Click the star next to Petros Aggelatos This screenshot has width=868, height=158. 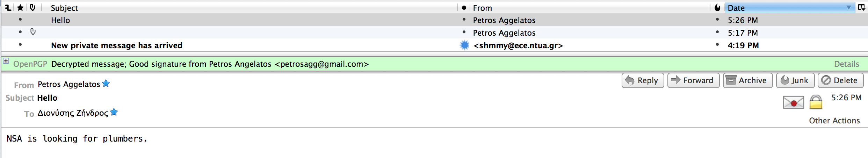106,84
